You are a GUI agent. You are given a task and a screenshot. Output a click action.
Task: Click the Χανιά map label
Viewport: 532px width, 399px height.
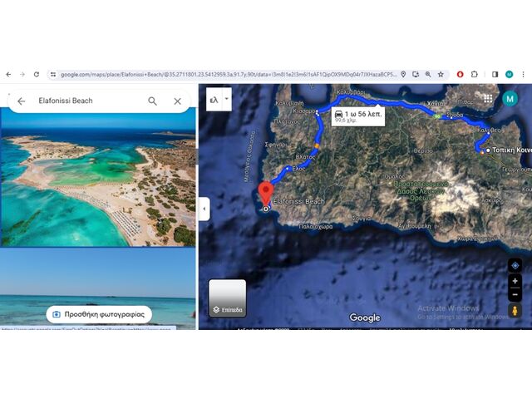(x=436, y=103)
